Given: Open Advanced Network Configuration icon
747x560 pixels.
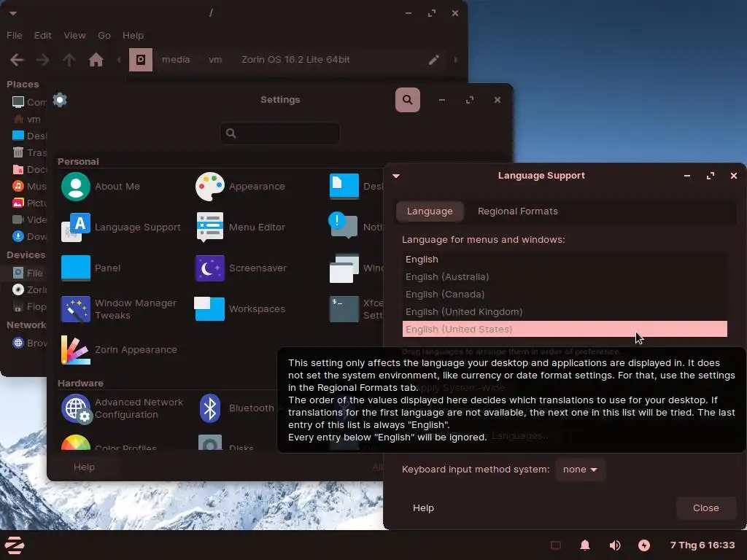Looking at the screenshot, I should pyautogui.click(x=76, y=408).
